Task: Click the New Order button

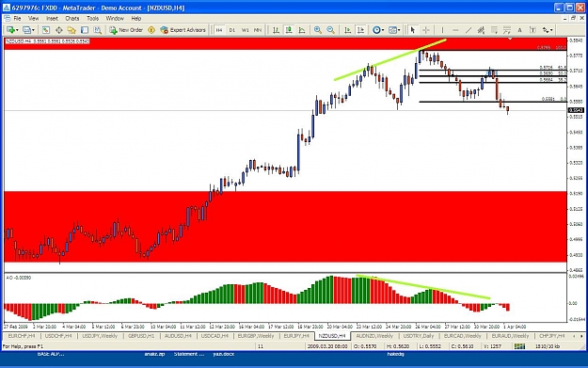Action: 126,30
